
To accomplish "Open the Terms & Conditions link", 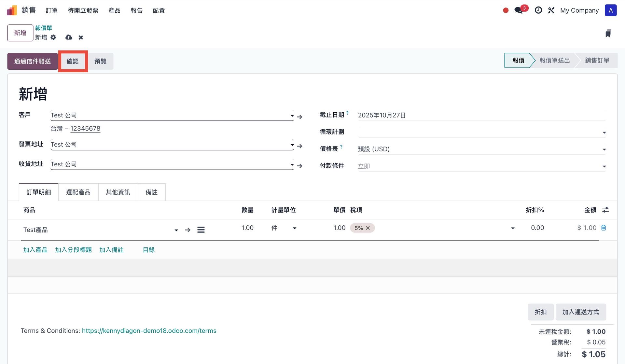I will click(149, 331).
